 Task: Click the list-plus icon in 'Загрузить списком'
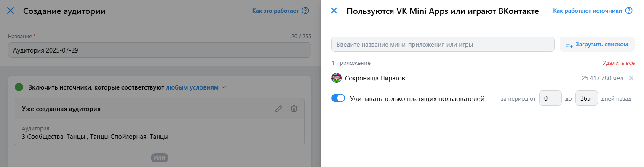pos(569,44)
